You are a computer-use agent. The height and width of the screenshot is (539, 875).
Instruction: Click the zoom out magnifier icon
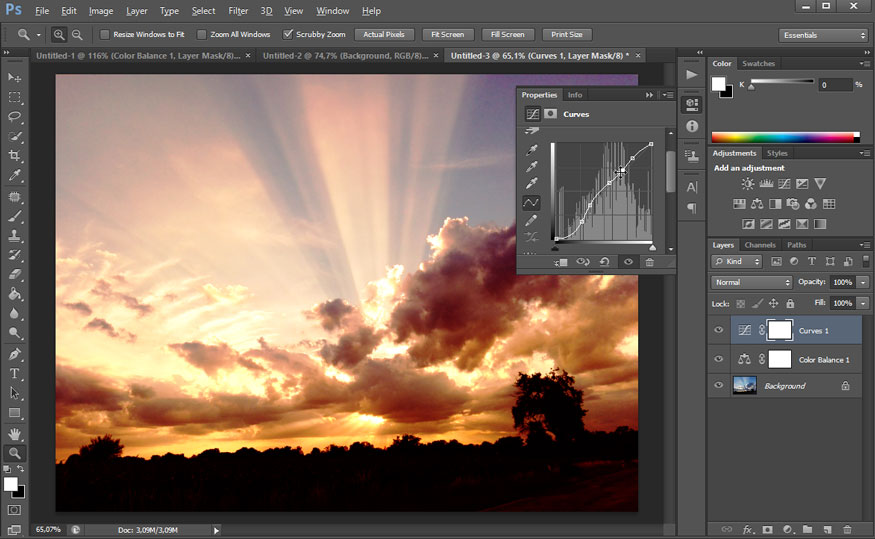(x=77, y=34)
